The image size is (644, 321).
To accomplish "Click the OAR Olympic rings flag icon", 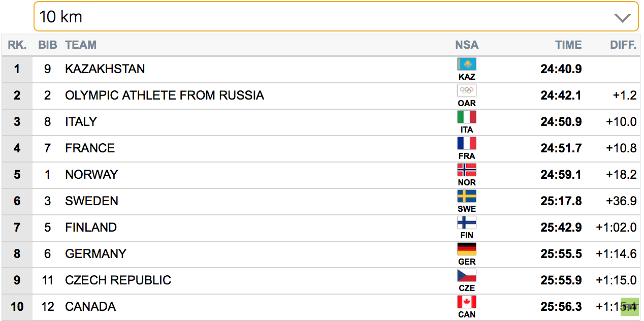I will pyautogui.click(x=467, y=91).
